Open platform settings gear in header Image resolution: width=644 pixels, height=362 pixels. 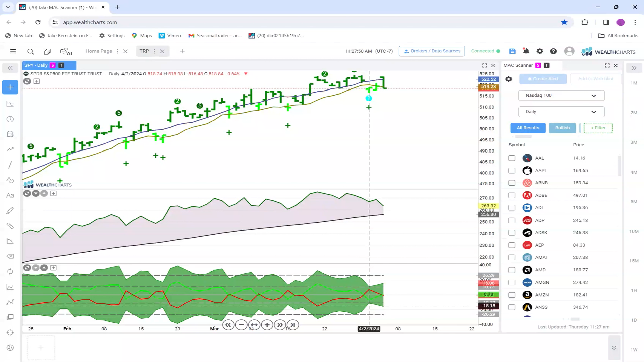point(540,51)
